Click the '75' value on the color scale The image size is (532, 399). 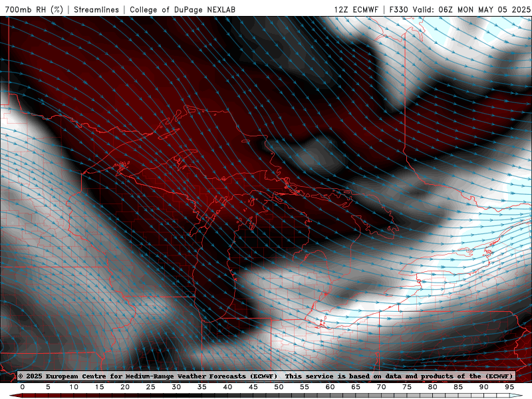coord(407,387)
